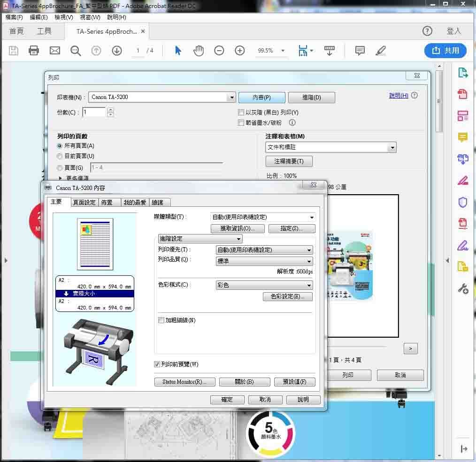The height and width of the screenshot is (462, 476).
Task: Select the All pages radio button
Action: 60,146
